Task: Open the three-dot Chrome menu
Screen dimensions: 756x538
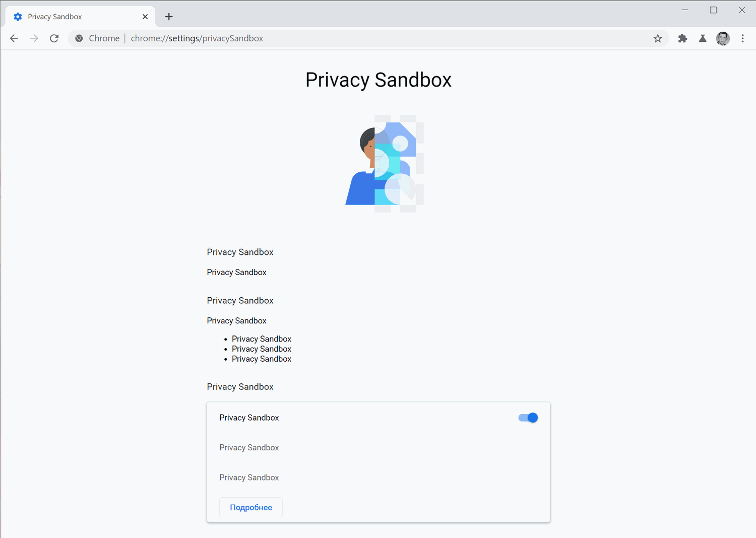Action: pos(742,38)
